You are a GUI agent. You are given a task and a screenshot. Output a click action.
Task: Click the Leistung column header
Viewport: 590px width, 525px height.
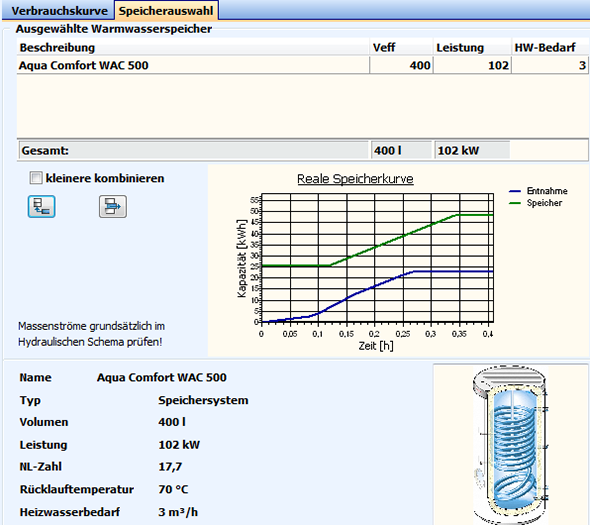point(473,47)
